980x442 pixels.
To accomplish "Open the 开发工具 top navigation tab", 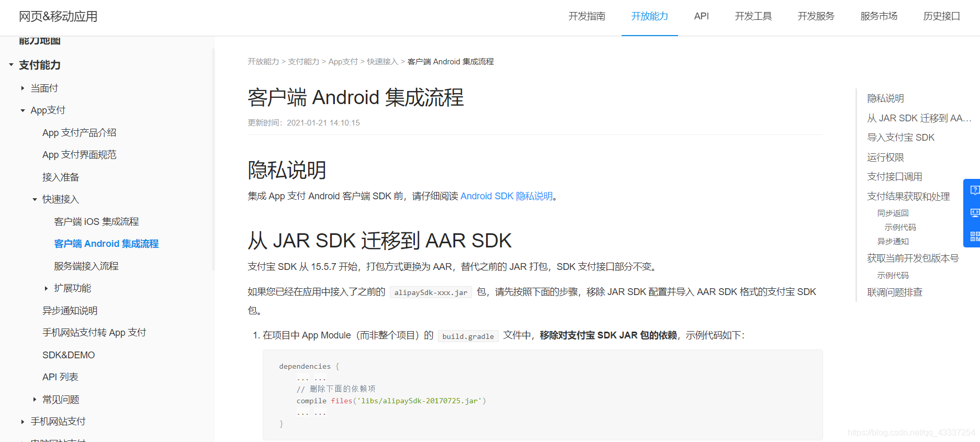I will click(x=753, y=16).
